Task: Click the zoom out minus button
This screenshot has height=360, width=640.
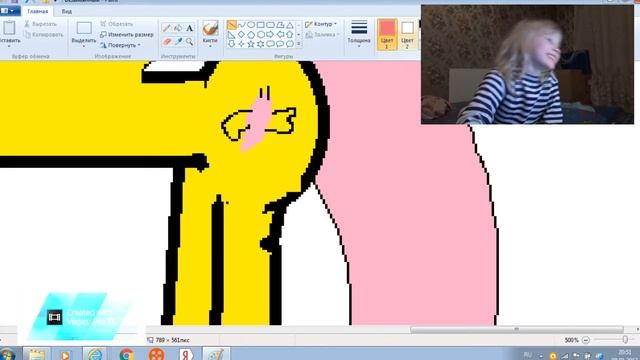Action: [x=586, y=340]
